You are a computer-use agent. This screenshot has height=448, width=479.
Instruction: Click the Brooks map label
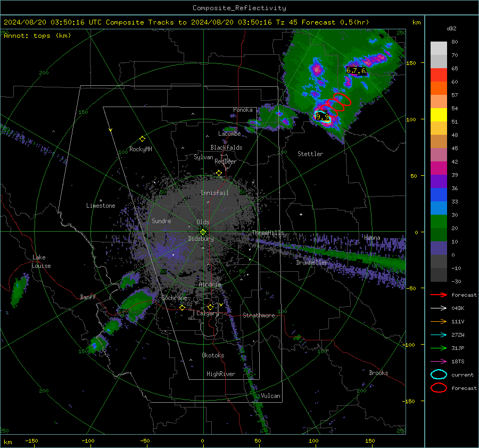(378, 373)
